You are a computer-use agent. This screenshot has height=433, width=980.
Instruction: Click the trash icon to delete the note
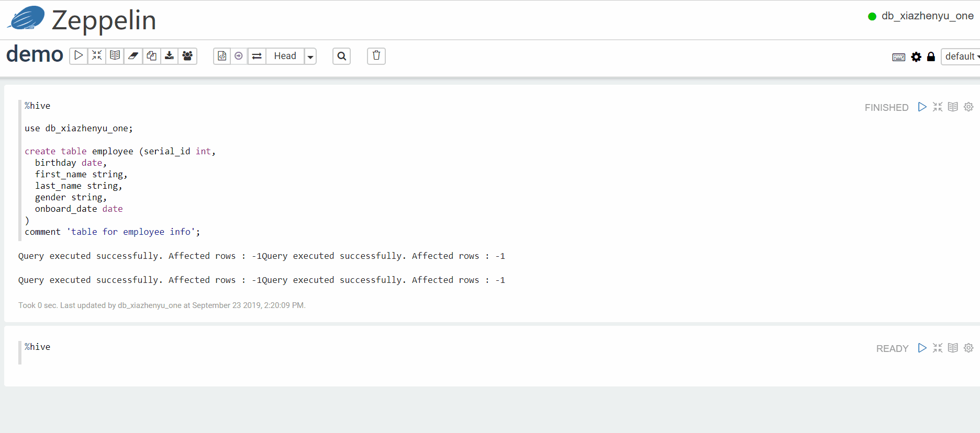point(376,56)
